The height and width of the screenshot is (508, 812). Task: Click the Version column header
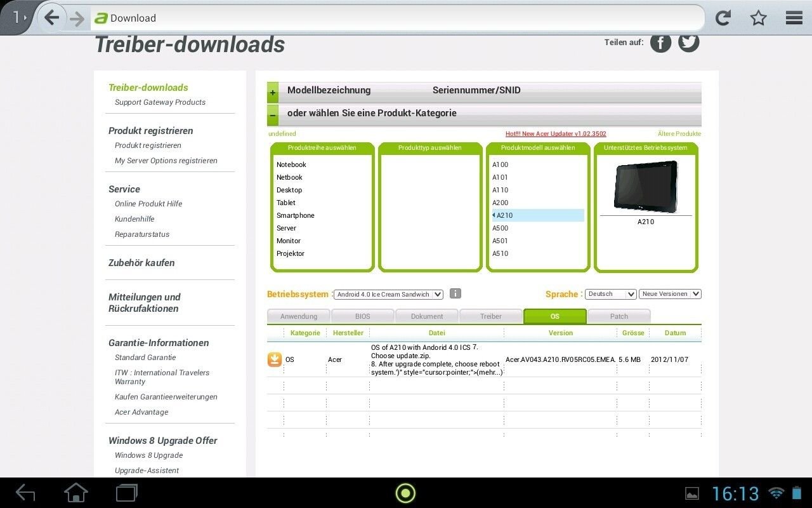[x=561, y=333]
